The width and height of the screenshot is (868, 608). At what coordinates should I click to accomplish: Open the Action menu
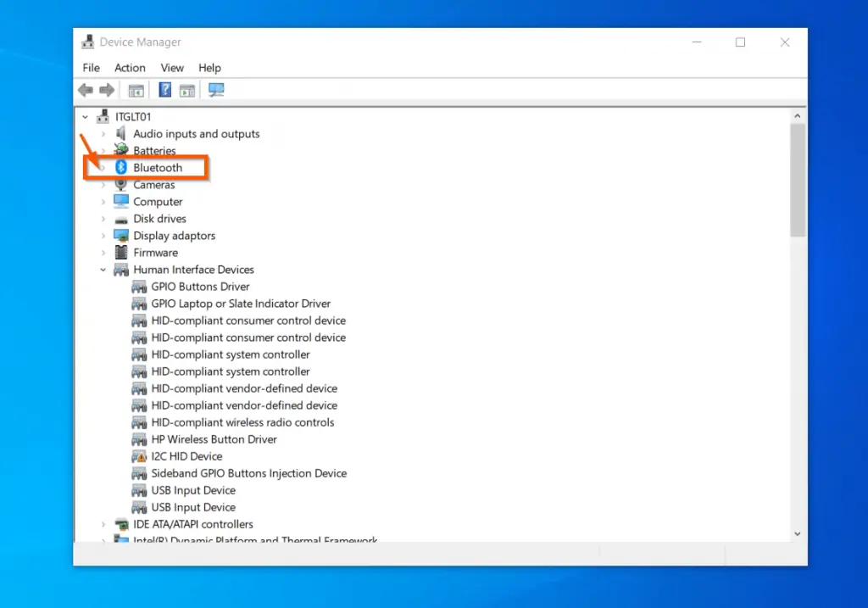130,68
